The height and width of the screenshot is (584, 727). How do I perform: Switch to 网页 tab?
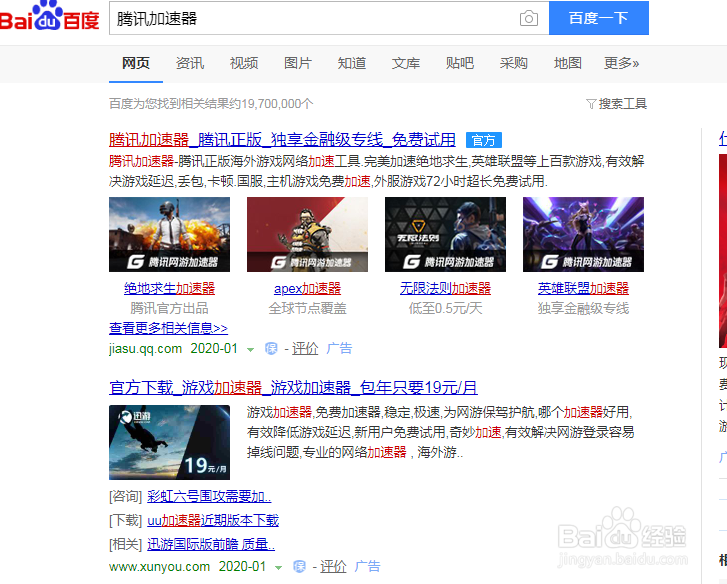coord(136,63)
